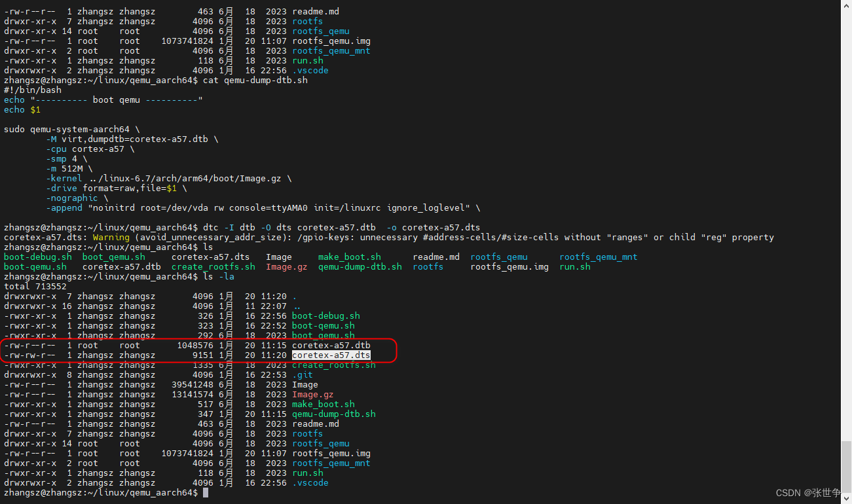Click the timestamp 22:52 on the boot-qemu.sh row

point(274,325)
